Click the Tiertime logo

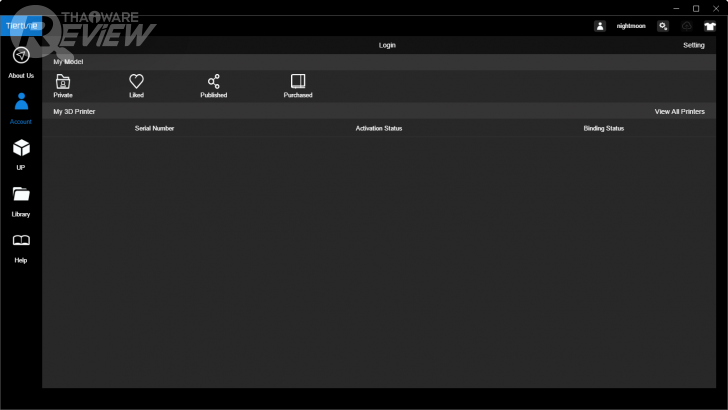[x=21, y=26]
